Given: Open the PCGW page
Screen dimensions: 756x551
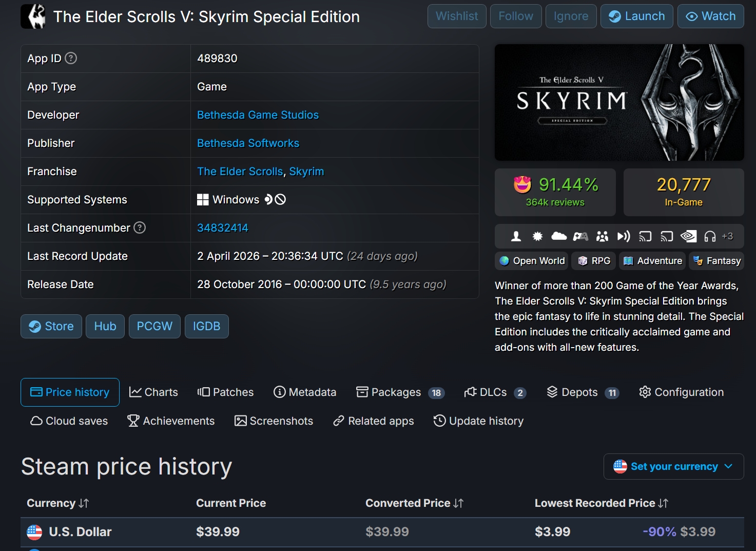Looking at the screenshot, I should pyautogui.click(x=154, y=327).
